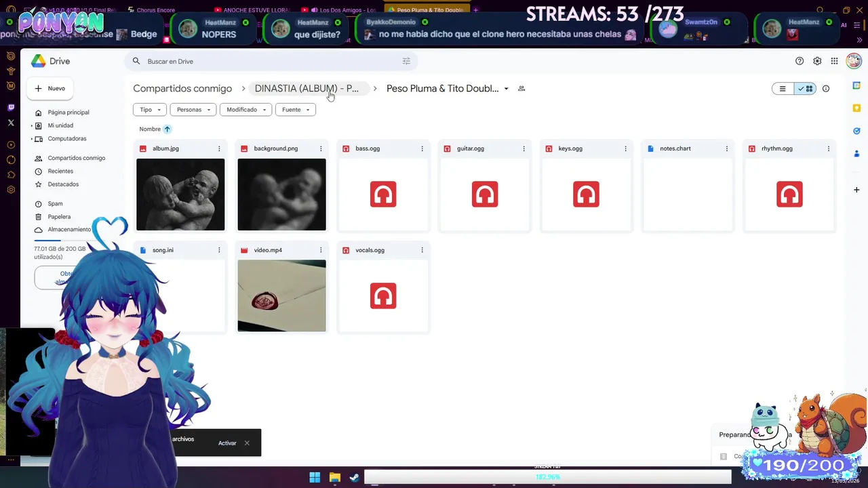Open more actions for guitar.ogg
This screenshot has width=868, height=488.
(x=524, y=148)
